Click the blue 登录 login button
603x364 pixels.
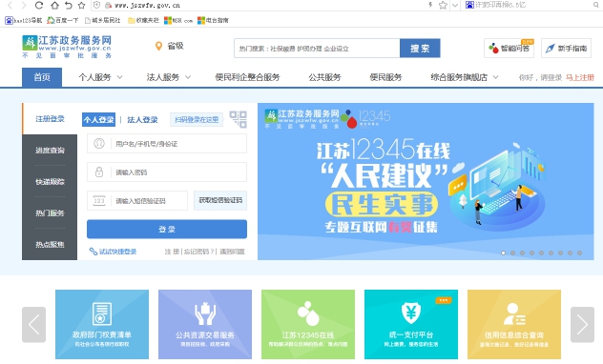[167, 230]
